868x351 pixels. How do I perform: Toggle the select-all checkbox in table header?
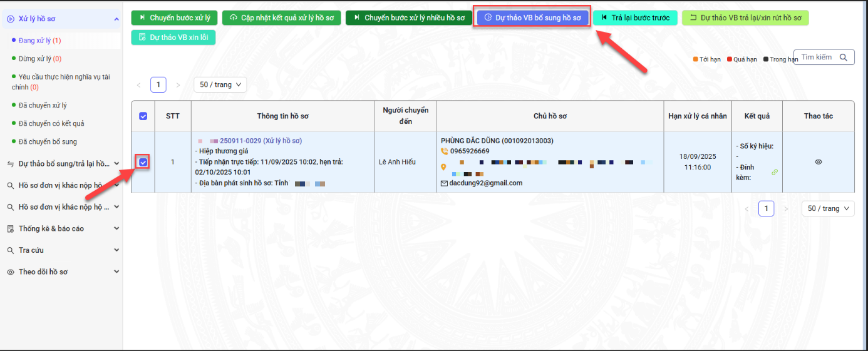[x=143, y=116]
